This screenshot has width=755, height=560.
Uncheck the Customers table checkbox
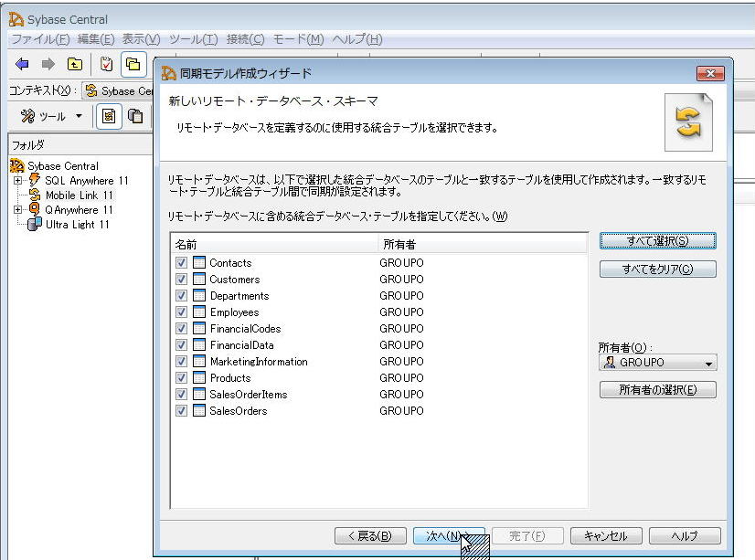click(181, 280)
